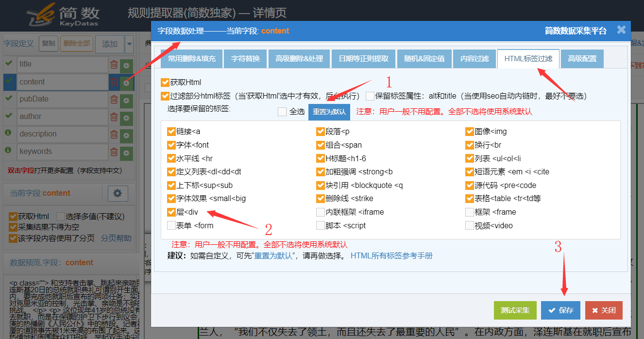Enable the 脚本 <script checkbox

pyautogui.click(x=321, y=226)
